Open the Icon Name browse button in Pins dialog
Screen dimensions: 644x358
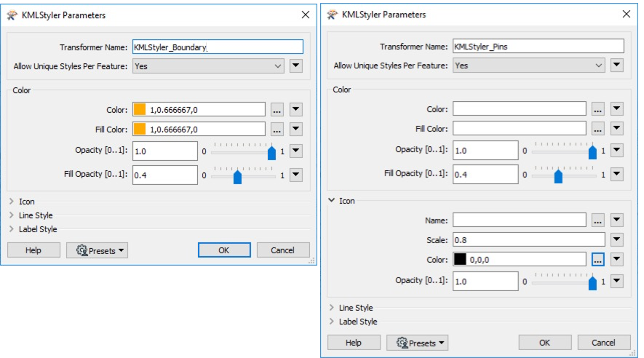click(x=597, y=220)
